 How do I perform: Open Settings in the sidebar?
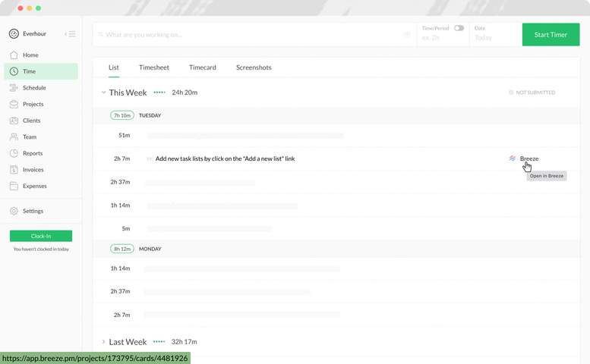tap(41, 211)
